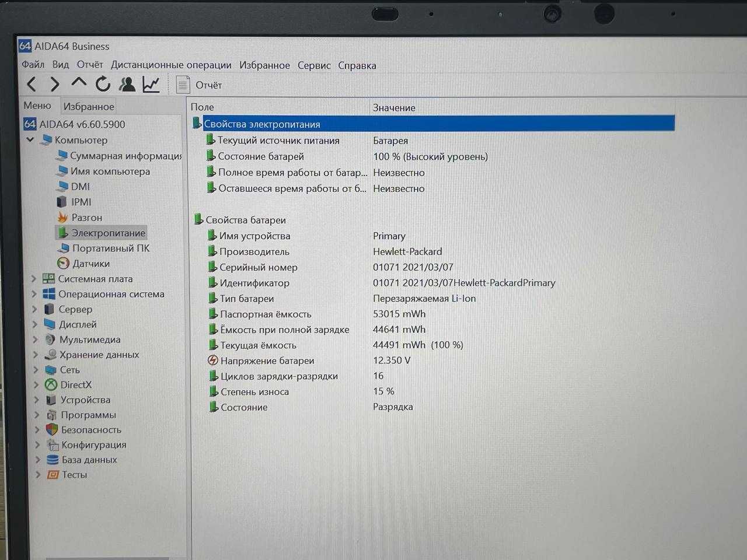The width and height of the screenshot is (747, 560).
Task: Select the Датчики gauge icon
Action: coord(63,263)
